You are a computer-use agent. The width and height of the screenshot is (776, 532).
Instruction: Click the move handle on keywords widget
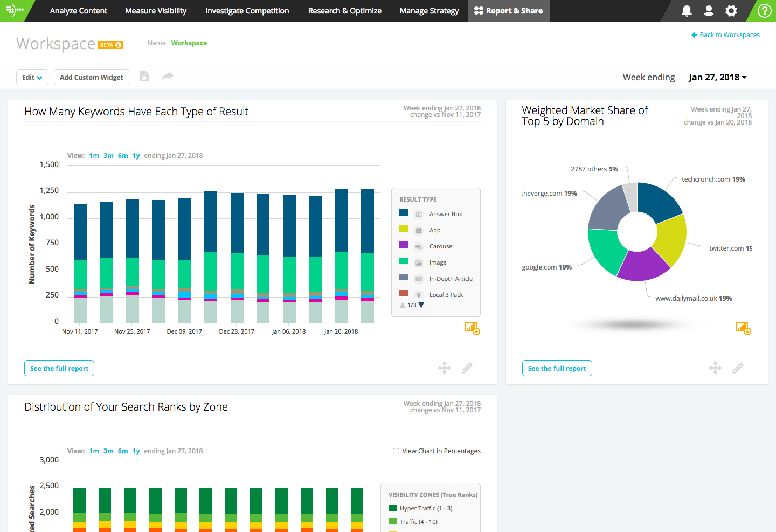pyautogui.click(x=444, y=368)
